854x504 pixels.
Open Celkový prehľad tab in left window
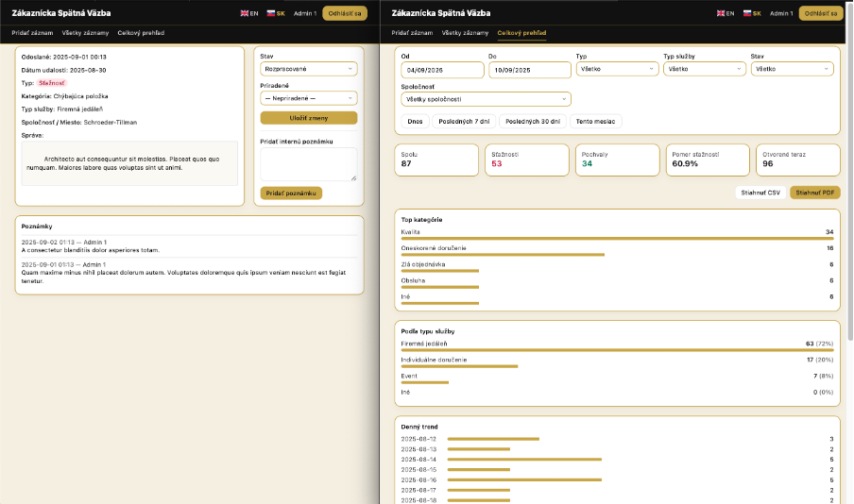pos(141,33)
